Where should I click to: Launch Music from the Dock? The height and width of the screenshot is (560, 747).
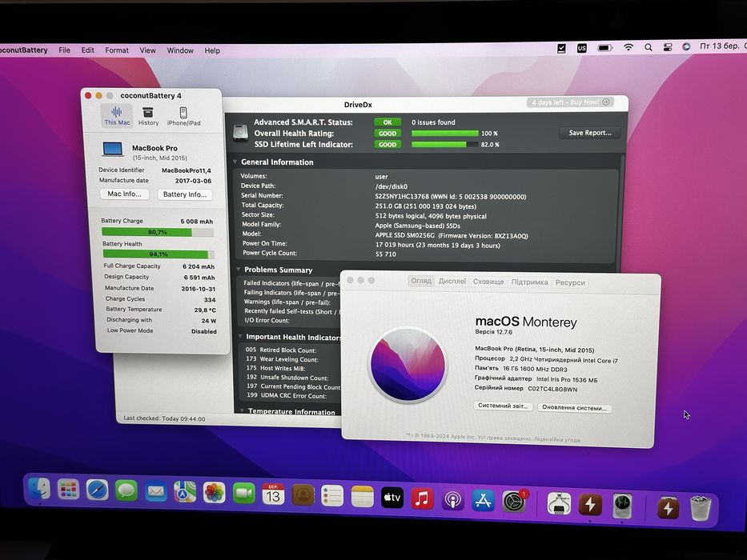click(422, 498)
